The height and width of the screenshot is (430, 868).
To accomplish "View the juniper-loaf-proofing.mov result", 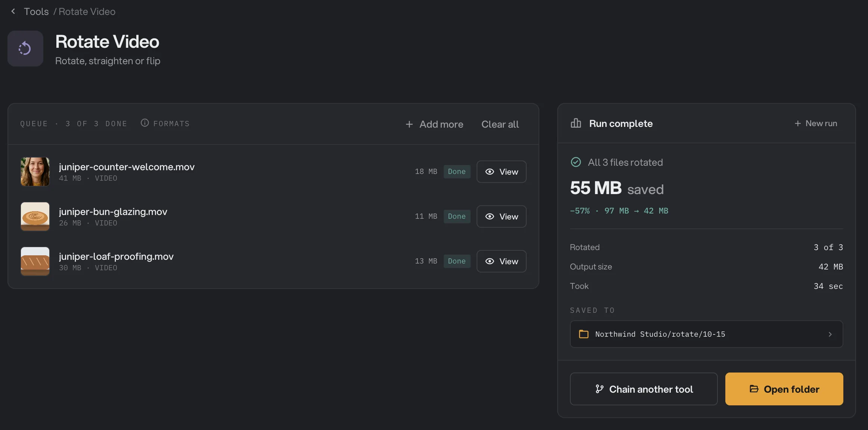I will (502, 261).
